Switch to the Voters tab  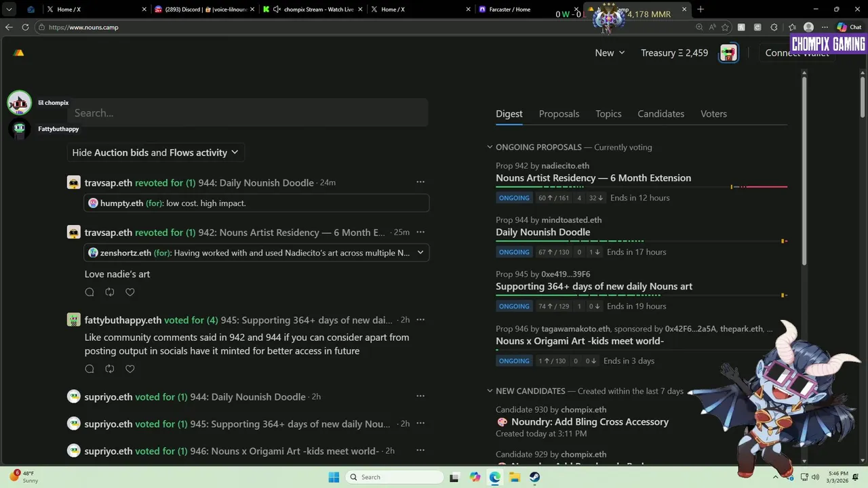pyautogui.click(x=713, y=114)
